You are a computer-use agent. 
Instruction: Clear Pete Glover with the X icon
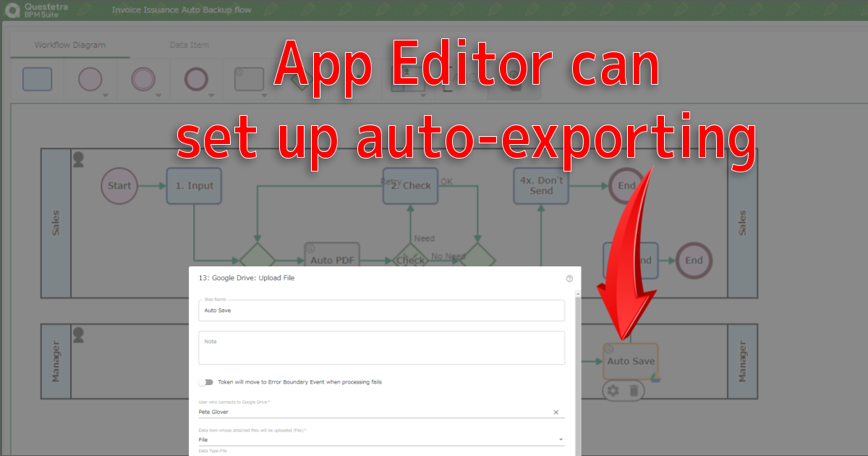pos(556,412)
